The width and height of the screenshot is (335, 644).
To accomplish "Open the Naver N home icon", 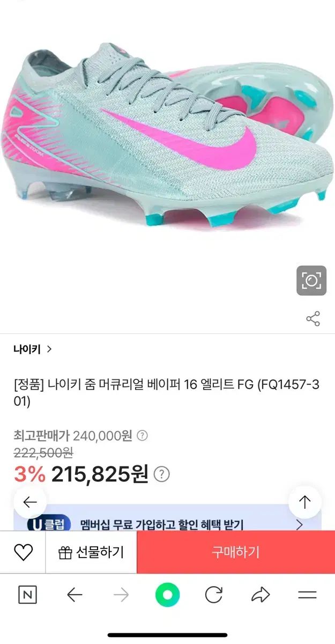I will (27, 595).
